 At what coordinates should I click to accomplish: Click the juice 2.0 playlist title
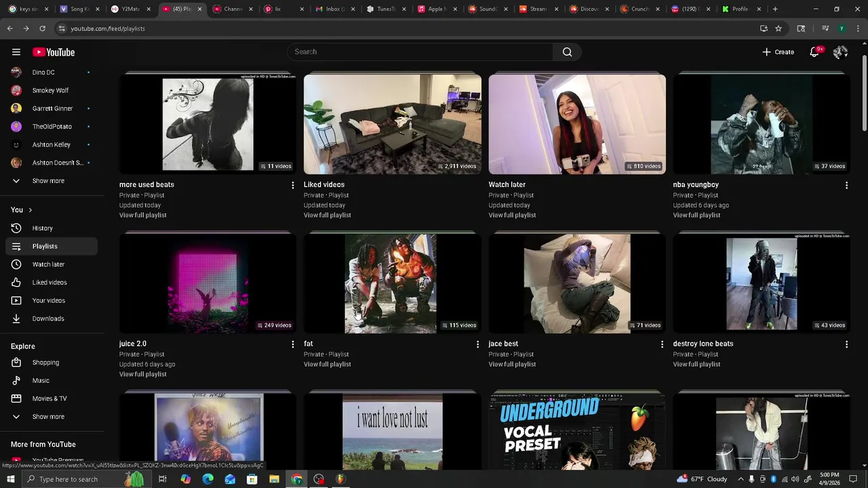133,344
